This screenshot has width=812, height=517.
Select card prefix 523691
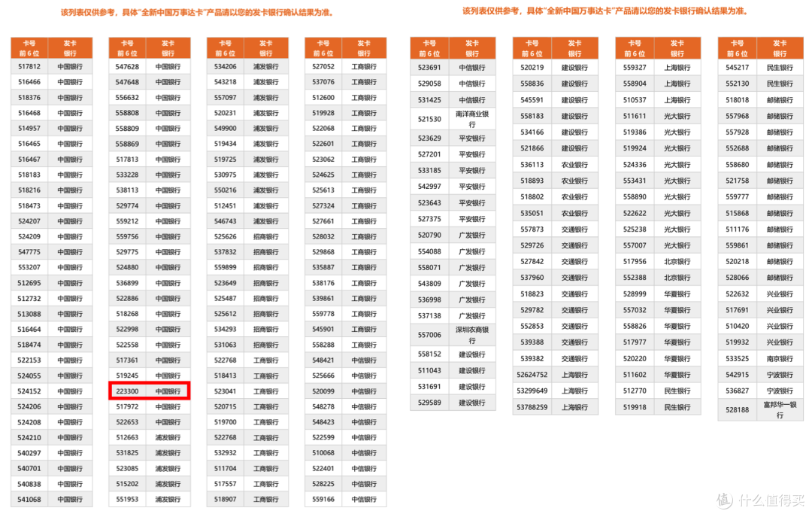pyautogui.click(x=429, y=68)
